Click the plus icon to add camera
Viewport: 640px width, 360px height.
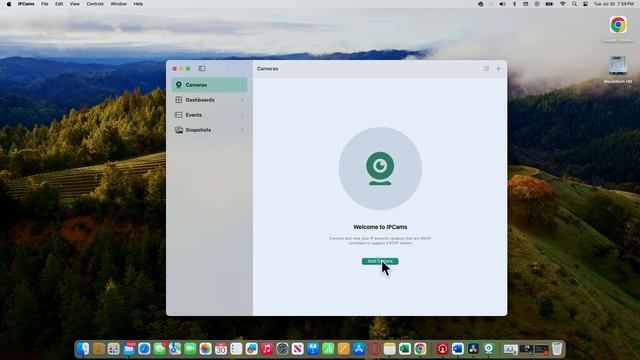click(x=498, y=69)
